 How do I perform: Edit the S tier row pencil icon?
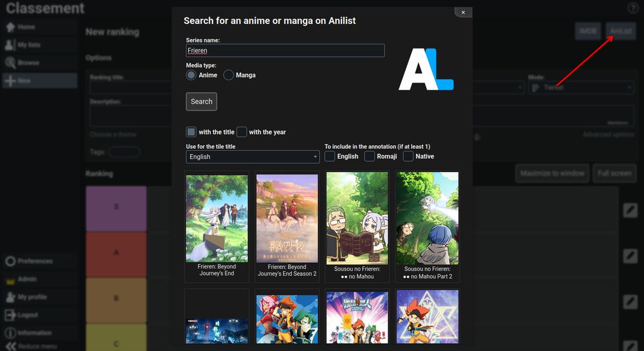coord(630,210)
